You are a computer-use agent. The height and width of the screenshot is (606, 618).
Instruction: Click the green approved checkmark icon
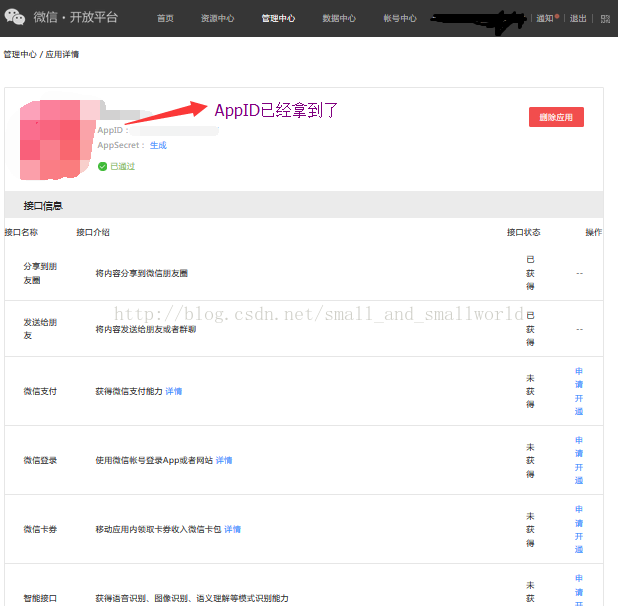tap(102, 167)
